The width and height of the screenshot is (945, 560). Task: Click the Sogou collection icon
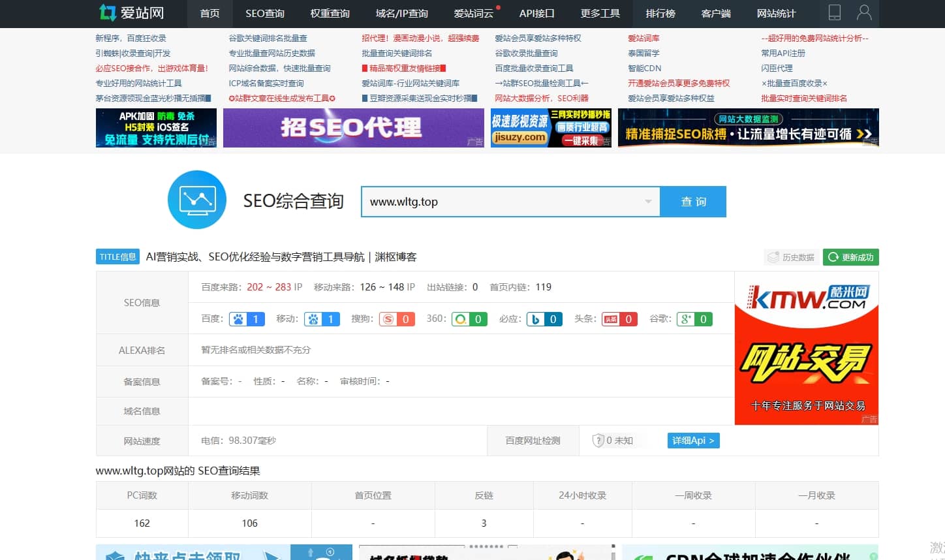coord(389,319)
